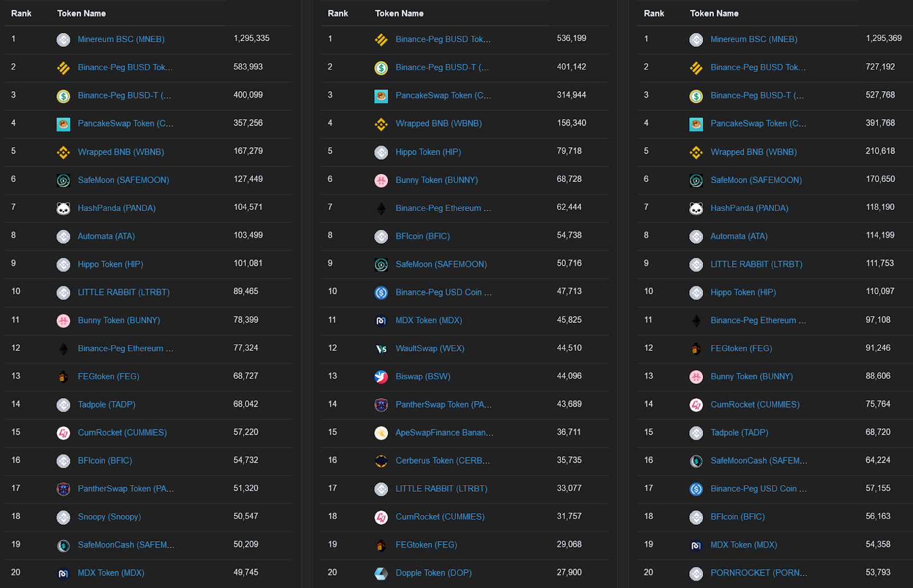Open the PORNROCKET token link

(x=758, y=573)
